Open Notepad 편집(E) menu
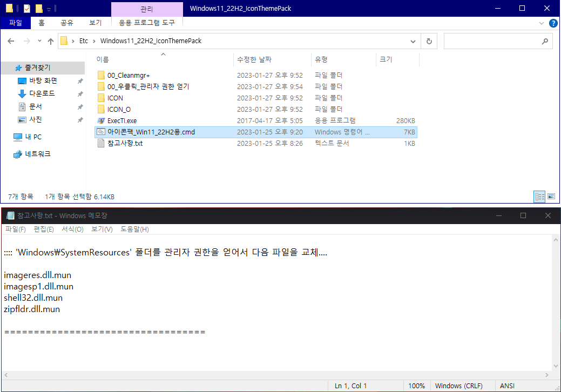561x392 pixels. coord(44,229)
